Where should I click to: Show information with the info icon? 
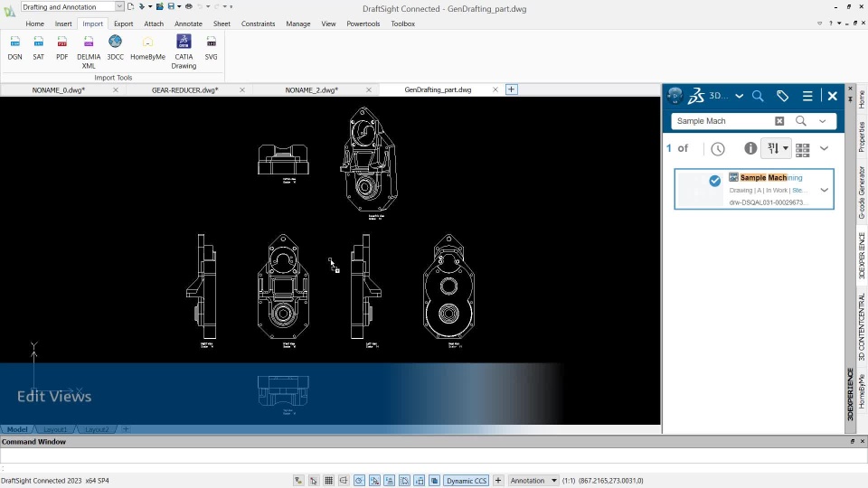750,148
